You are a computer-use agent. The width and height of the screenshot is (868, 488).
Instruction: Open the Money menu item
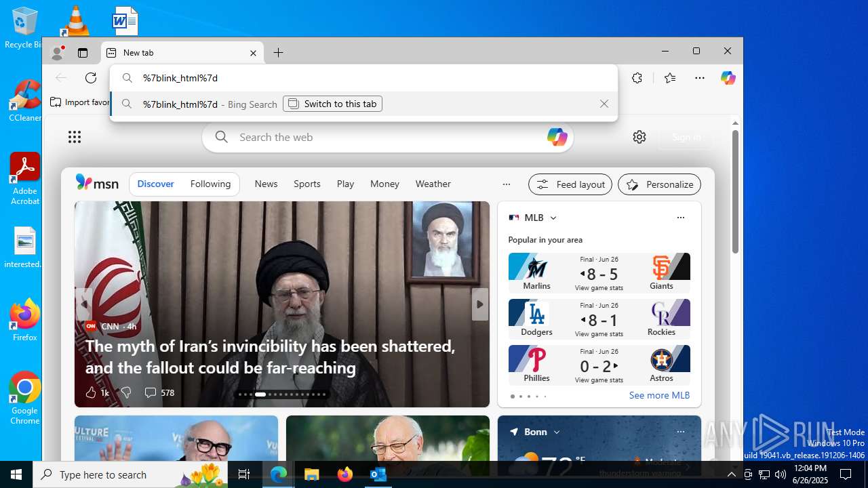(x=384, y=184)
